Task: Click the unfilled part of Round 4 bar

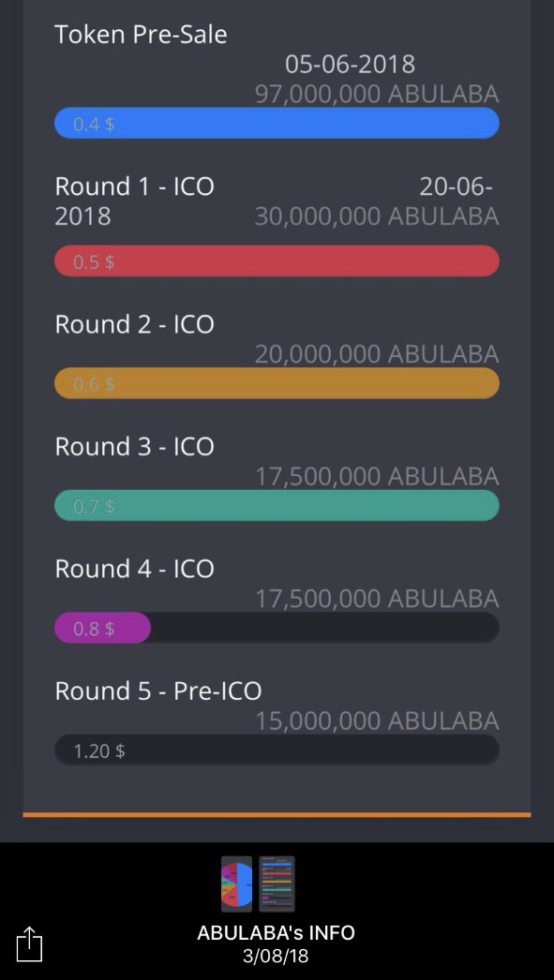Action: pyautogui.click(x=325, y=628)
